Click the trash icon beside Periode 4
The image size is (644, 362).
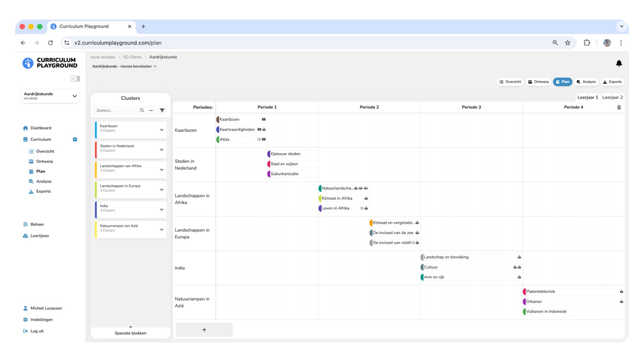point(619,107)
